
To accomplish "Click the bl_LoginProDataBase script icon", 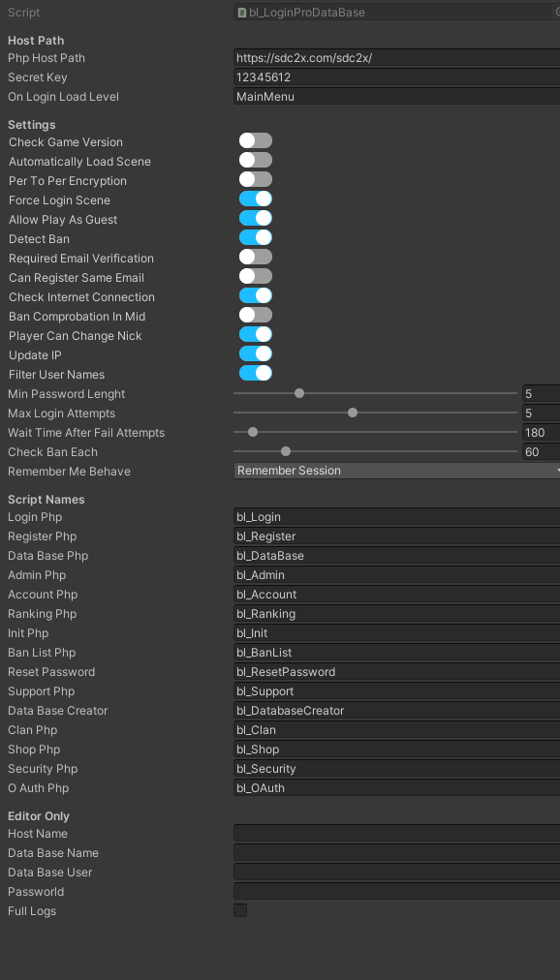I will click(242, 13).
